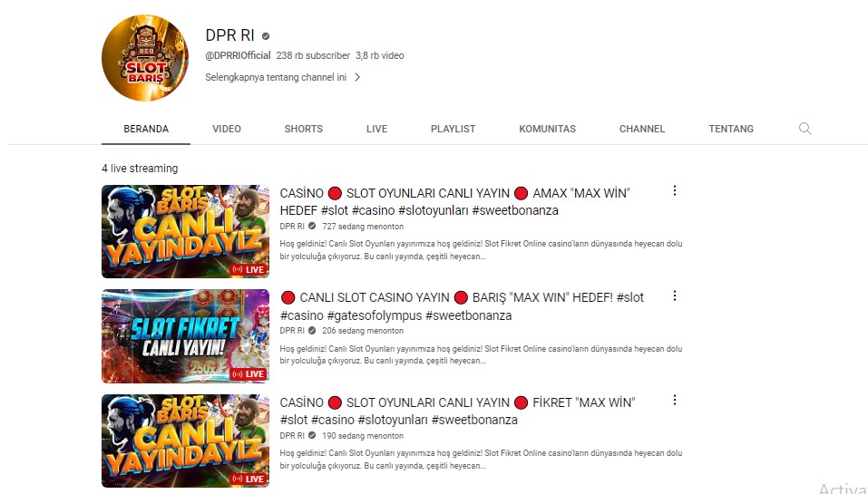Image resolution: width=868 pixels, height=494 pixels.
Task: Click verified check beside 727 sedang menonton
Action: [312, 226]
